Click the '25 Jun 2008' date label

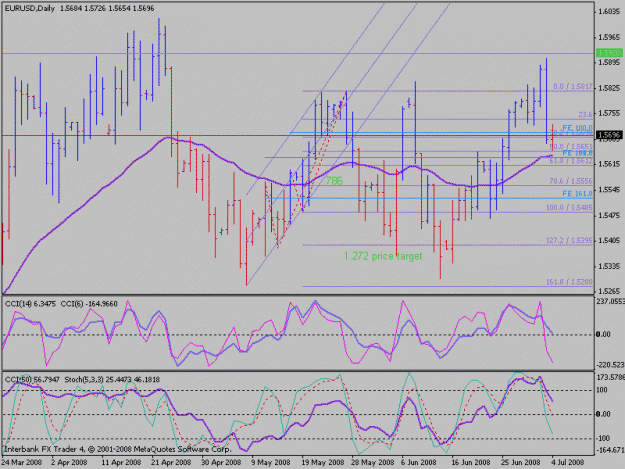click(521, 462)
